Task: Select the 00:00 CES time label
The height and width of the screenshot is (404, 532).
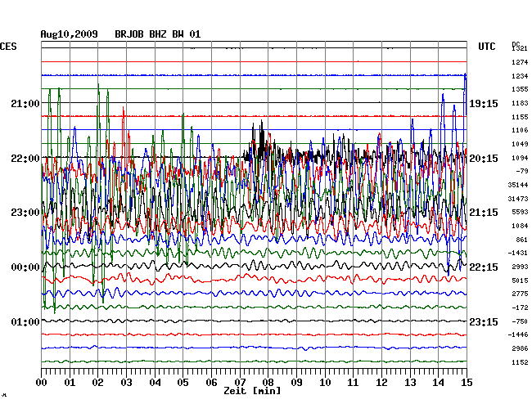Action: [25, 267]
